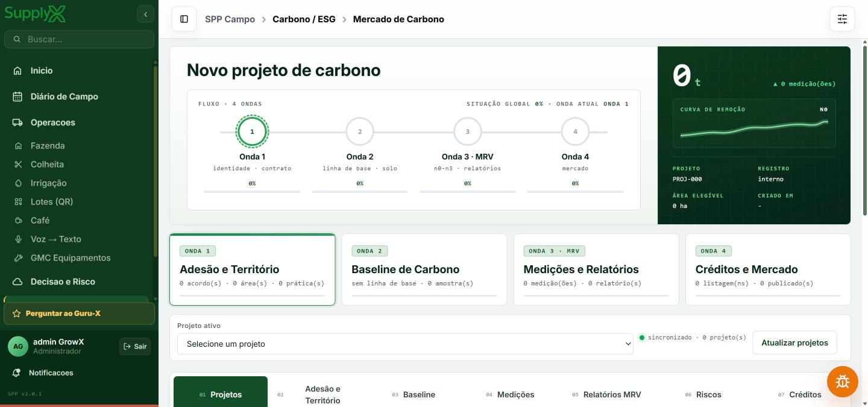Image resolution: width=868 pixels, height=407 pixels.
Task: Click the Irrigação droplet icon
Action: (x=18, y=183)
